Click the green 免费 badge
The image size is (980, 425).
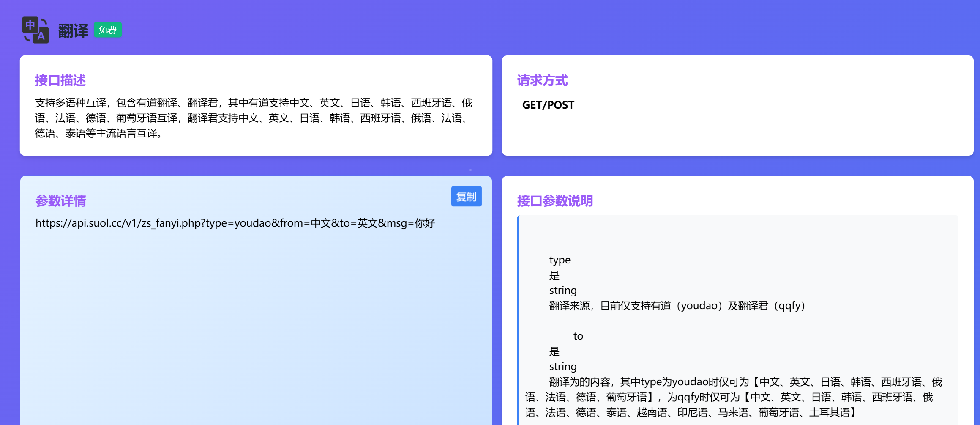pyautogui.click(x=107, y=30)
